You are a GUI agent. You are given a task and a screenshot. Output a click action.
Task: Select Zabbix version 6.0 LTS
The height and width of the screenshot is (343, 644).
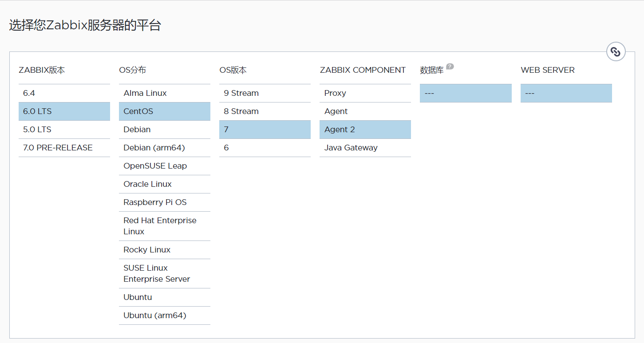[x=64, y=111]
